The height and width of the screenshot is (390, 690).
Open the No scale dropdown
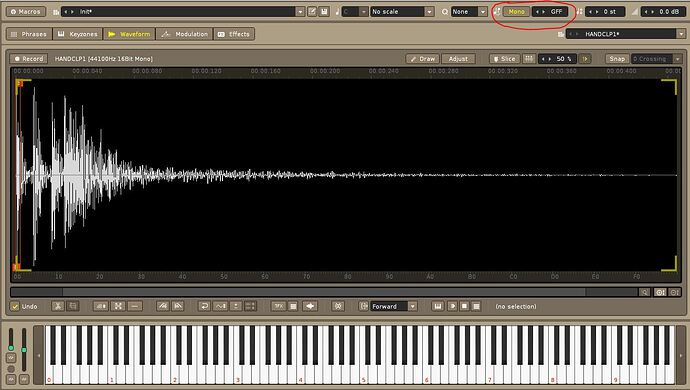coord(429,12)
